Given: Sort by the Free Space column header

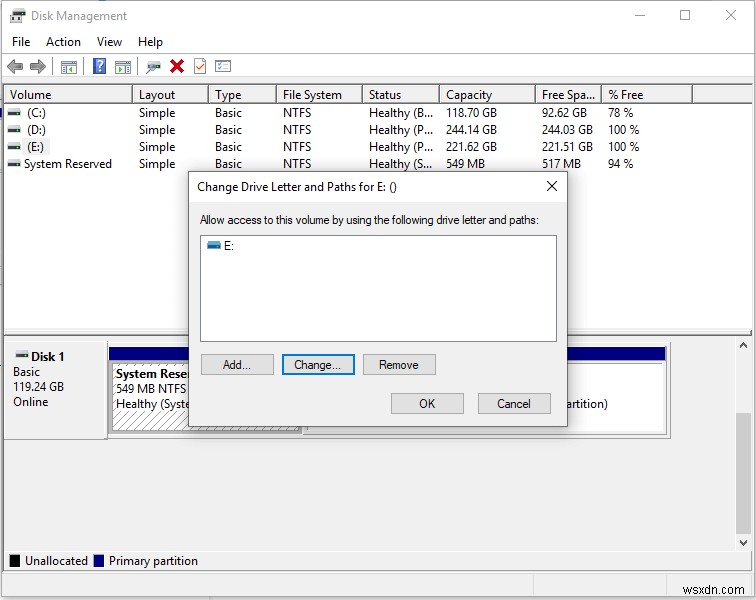Looking at the screenshot, I should click(569, 95).
